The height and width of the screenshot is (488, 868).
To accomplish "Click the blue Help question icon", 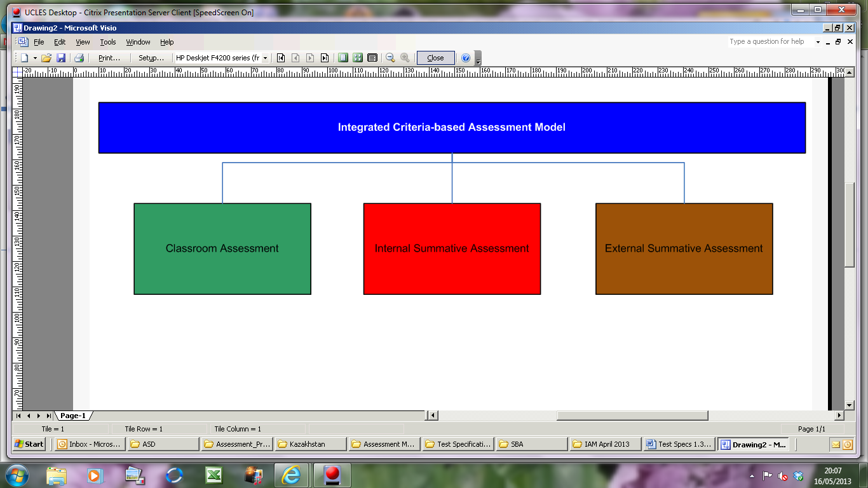I will pos(466,58).
